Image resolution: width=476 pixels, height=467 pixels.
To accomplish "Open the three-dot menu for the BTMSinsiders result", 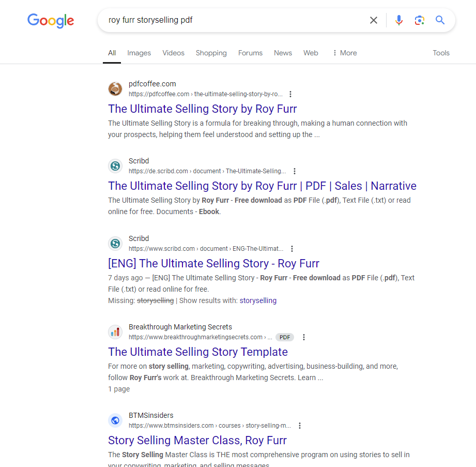I will pos(300,426).
